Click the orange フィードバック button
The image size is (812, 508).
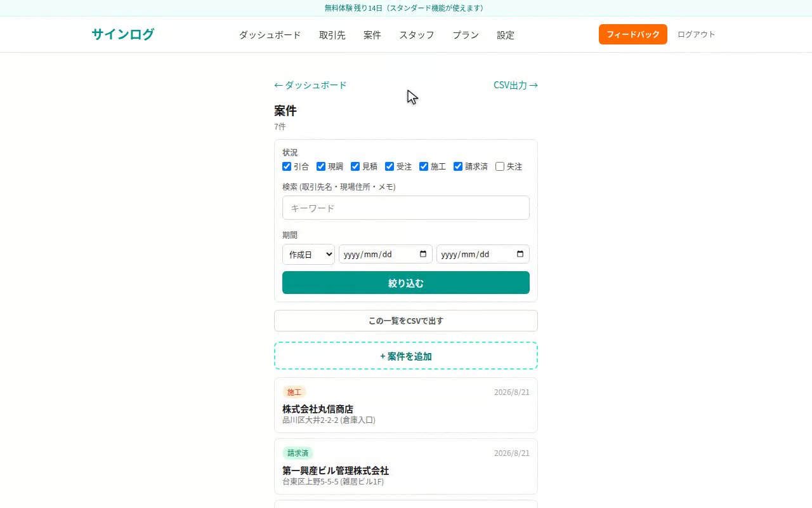click(633, 34)
